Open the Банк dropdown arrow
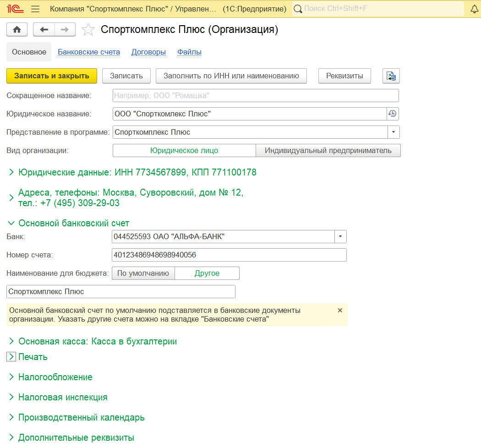481x448 pixels. pos(340,236)
